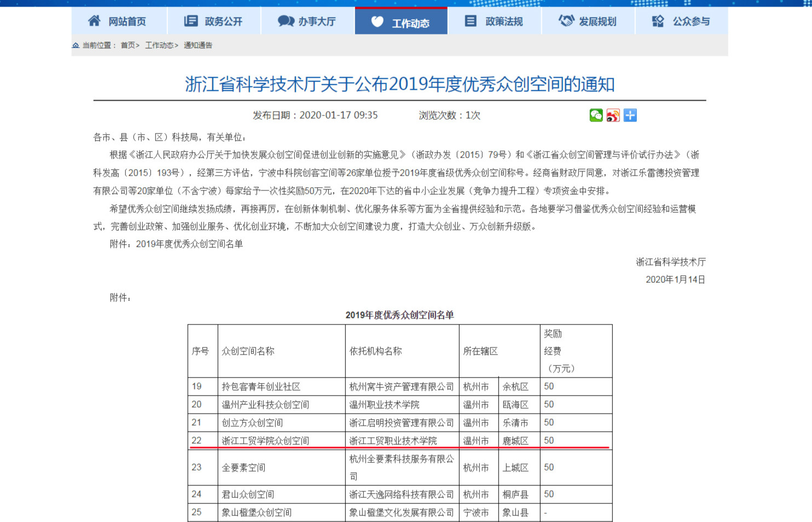This screenshot has width=812, height=522.
Task: Share article via WeChat icon
Action: 596,115
